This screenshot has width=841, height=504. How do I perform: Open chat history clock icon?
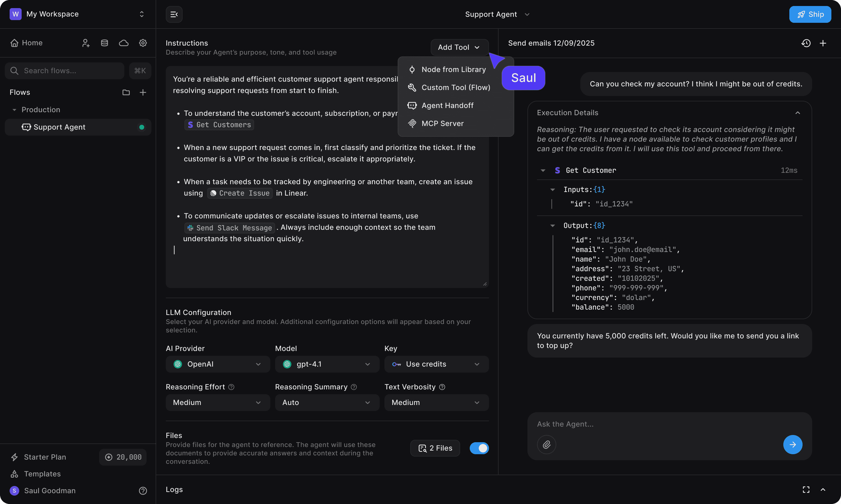[x=806, y=43]
